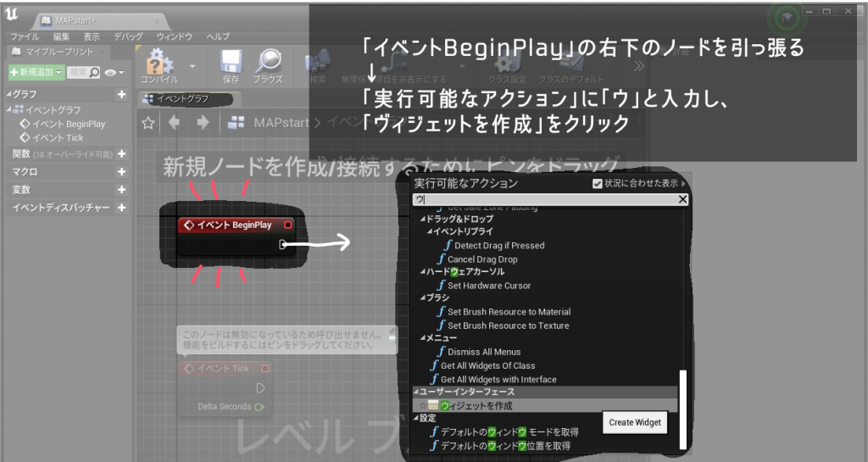The image size is (868, 462).
Task: Collapse the ユーザーインターフェース category
Action: pos(416,392)
